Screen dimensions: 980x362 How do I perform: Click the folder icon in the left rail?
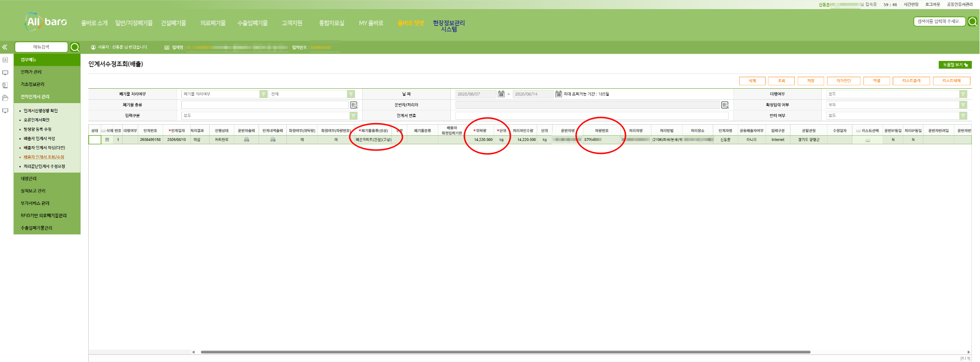click(x=5, y=98)
